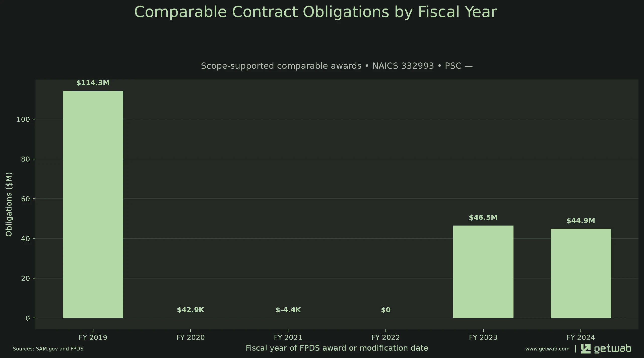644x358 pixels.
Task: Click the FY 2024 bar
Action: pos(581,273)
